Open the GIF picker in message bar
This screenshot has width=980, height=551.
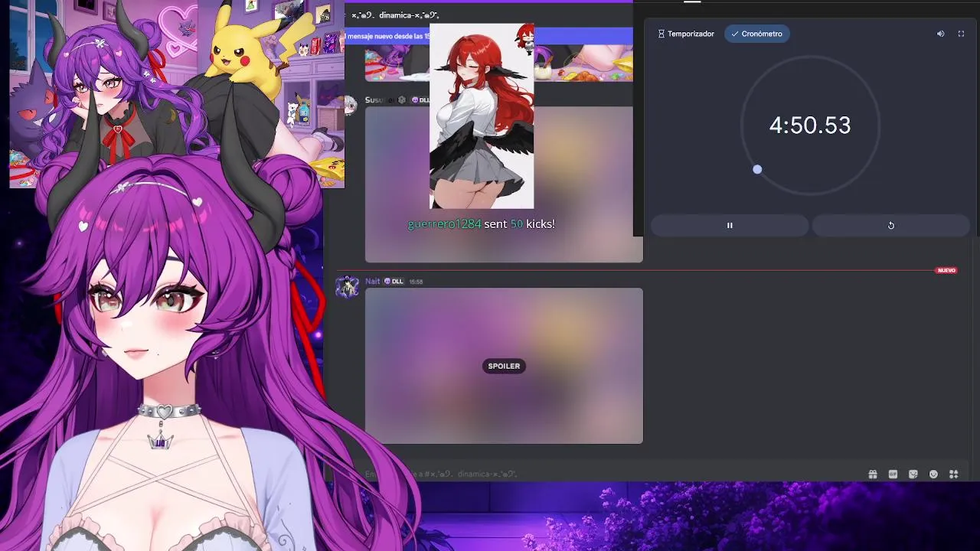tap(893, 474)
